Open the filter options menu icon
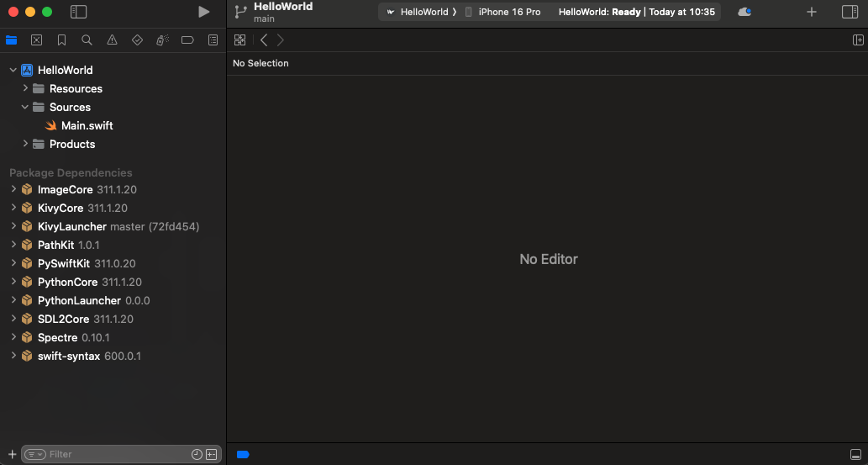The height and width of the screenshot is (465, 868). [35, 454]
